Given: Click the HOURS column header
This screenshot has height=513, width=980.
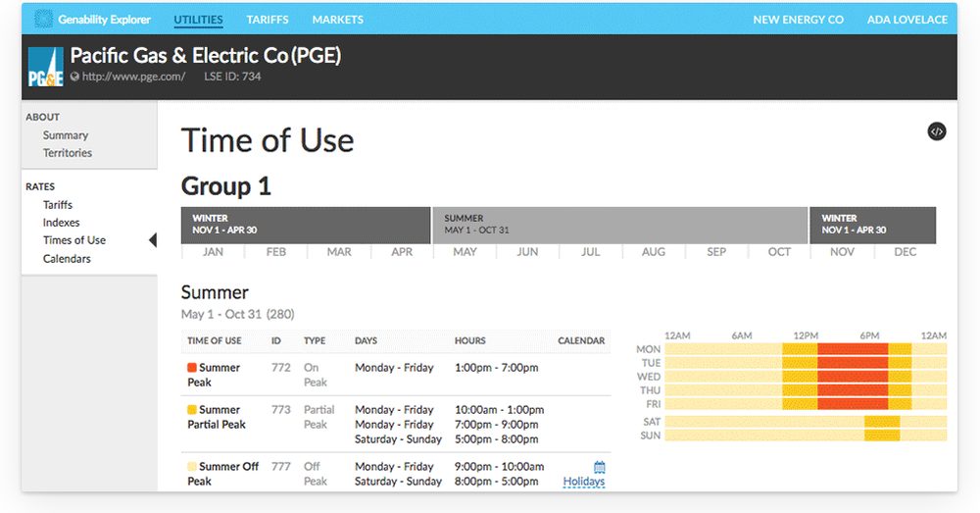Looking at the screenshot, I should click(x=470, y=341).
